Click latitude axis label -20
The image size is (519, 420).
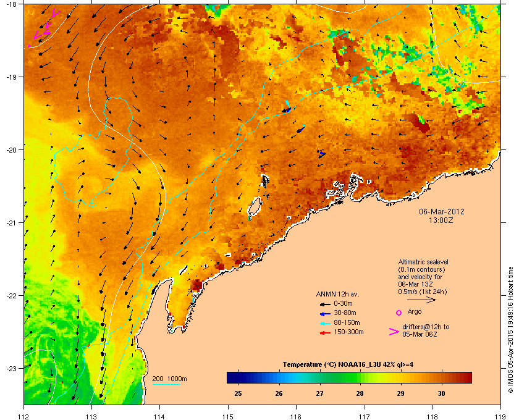pos(11,150)
